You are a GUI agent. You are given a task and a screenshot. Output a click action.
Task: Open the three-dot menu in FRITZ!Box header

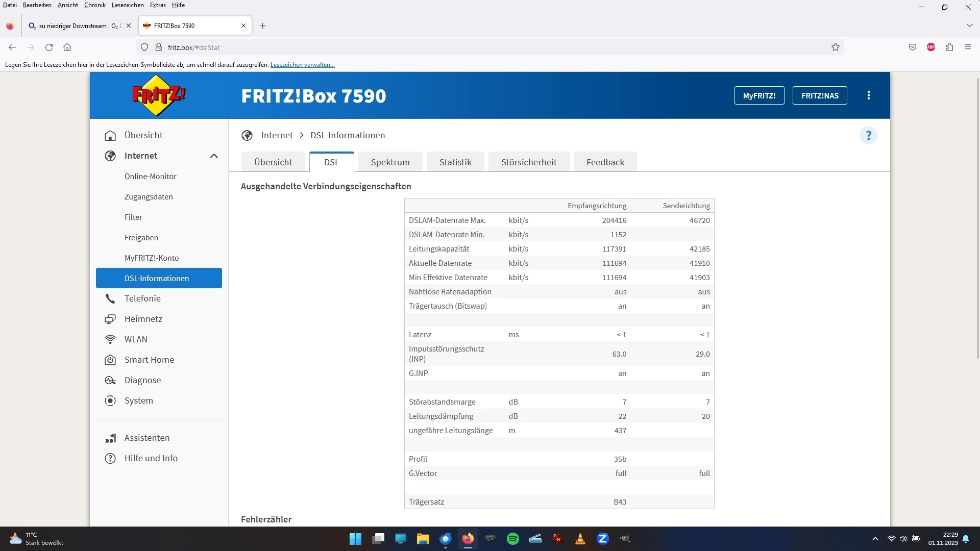click(x=868, y=95)
